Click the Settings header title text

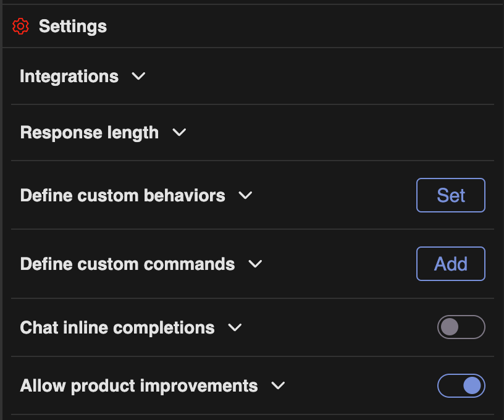[73, 27]
